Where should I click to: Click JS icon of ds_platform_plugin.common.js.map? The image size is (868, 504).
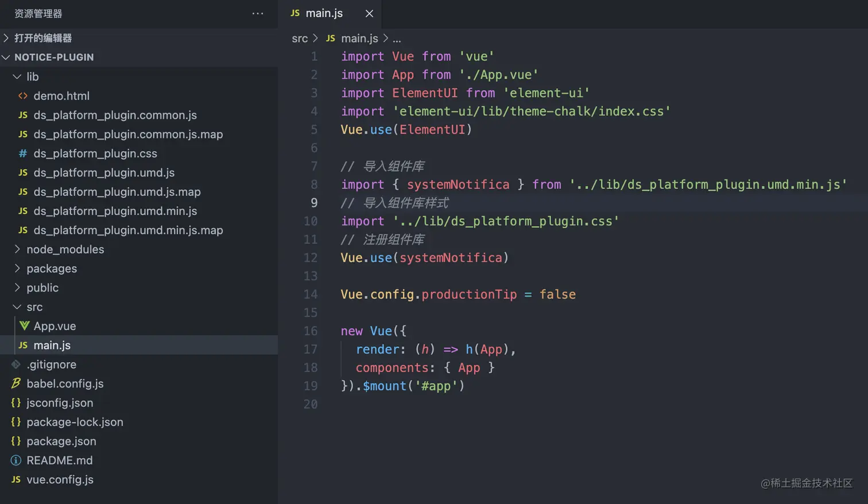(x=23, y=134)
